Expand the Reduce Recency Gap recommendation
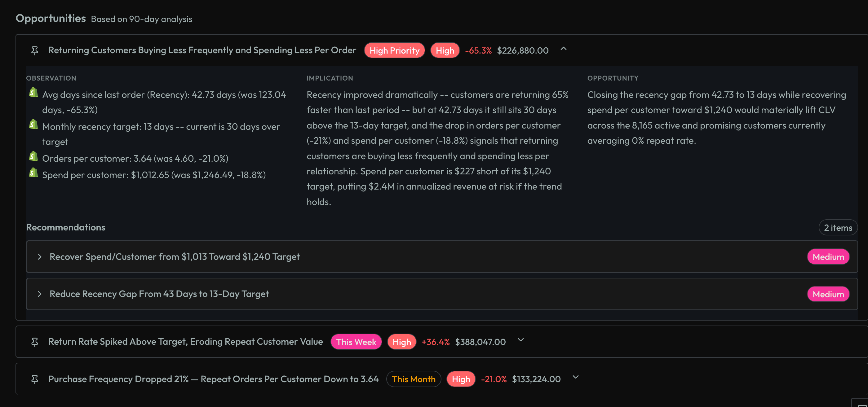868x407 pixels. click(40, 294)
